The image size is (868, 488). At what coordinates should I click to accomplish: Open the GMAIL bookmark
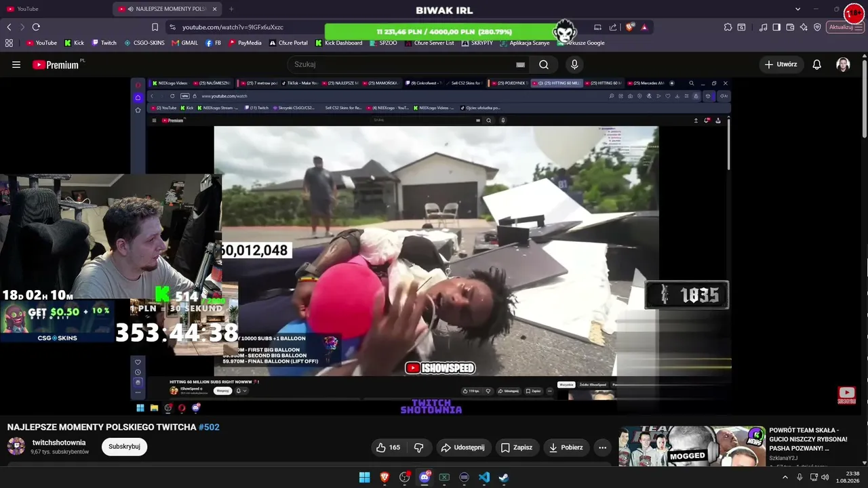pos(185,43)
